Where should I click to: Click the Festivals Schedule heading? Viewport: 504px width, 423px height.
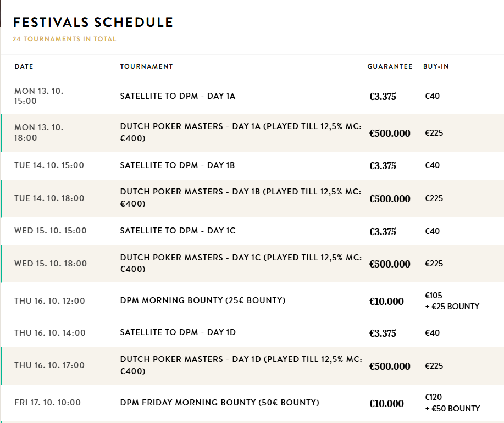click(93, 23)
